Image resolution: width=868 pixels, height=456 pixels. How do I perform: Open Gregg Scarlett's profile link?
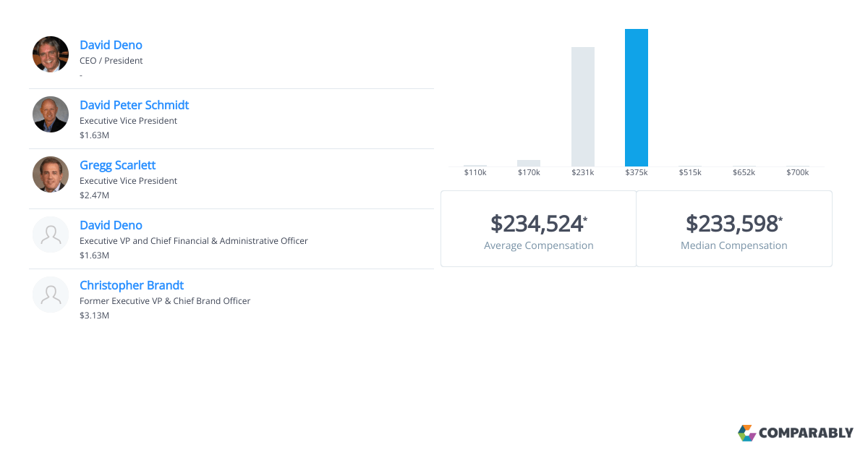pos(117,165)
